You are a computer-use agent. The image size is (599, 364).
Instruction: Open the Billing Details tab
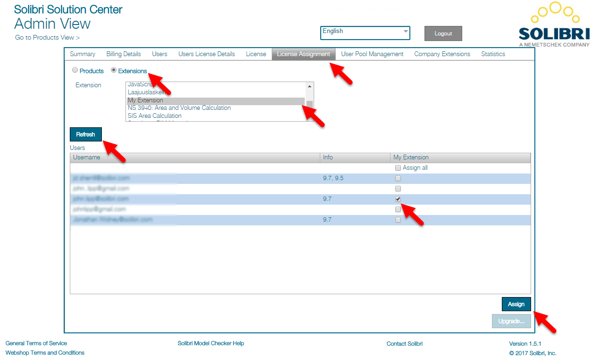pos(123,54)
